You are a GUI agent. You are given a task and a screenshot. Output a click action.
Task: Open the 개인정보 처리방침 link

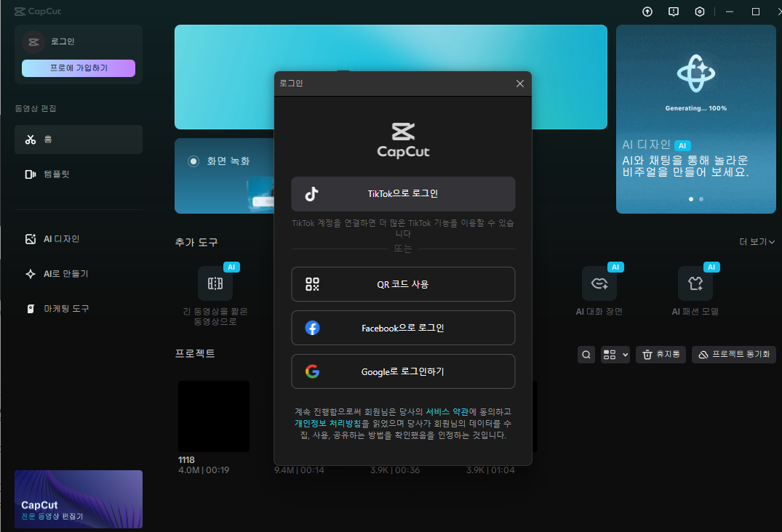point(327,424)
